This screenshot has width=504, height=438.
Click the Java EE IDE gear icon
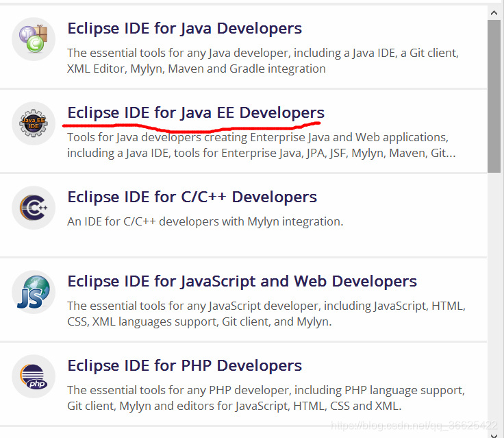[x=34, y=123]
